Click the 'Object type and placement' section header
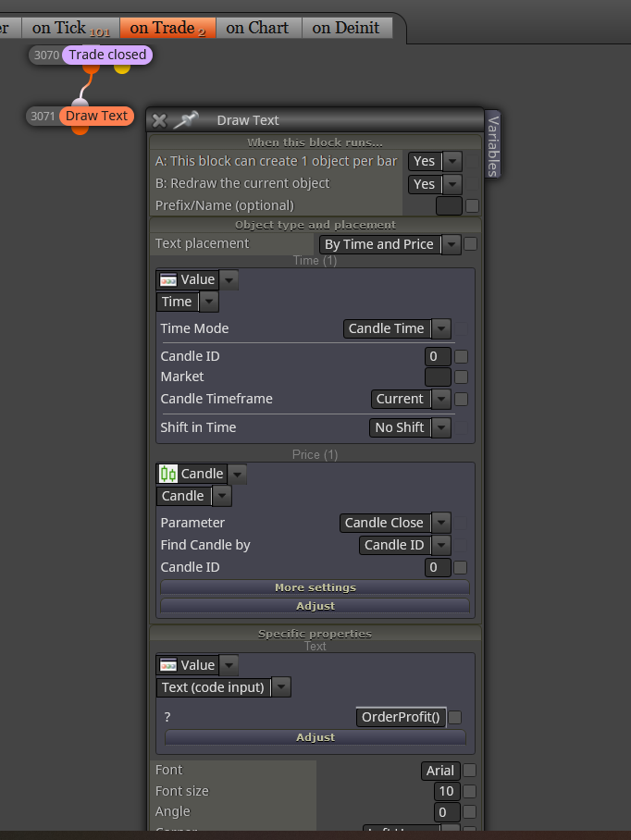The width and height of the screenshot is (631, 840). 315,225
